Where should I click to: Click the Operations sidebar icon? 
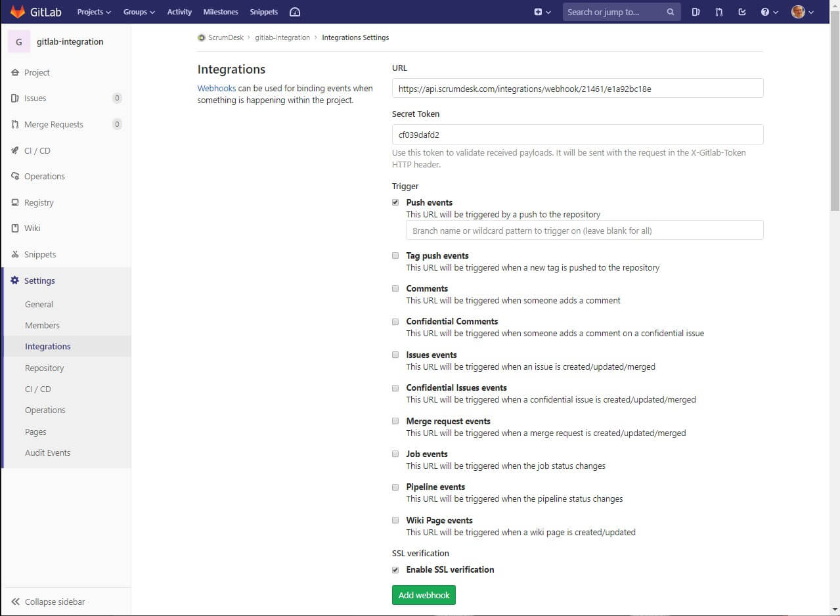click(x=15, y=176)
